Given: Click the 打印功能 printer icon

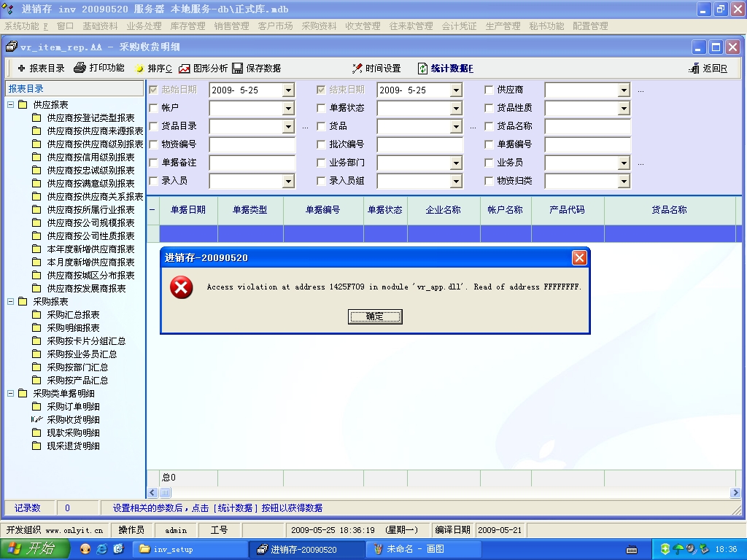Looking at the screenshot, I should 80,68.
